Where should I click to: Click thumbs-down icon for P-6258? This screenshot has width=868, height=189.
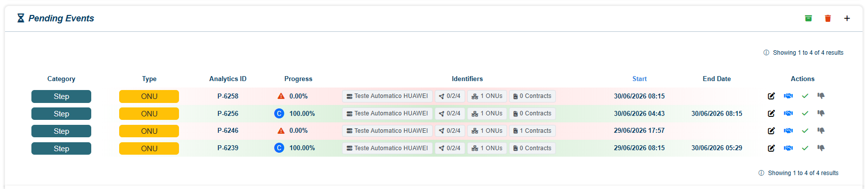coord(821,96)
